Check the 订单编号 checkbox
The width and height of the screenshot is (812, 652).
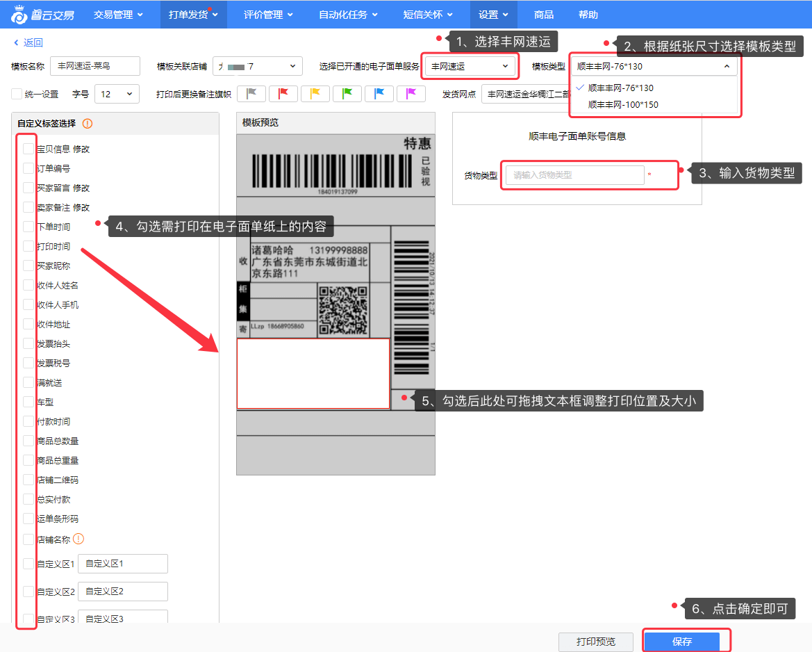(28, 168)
